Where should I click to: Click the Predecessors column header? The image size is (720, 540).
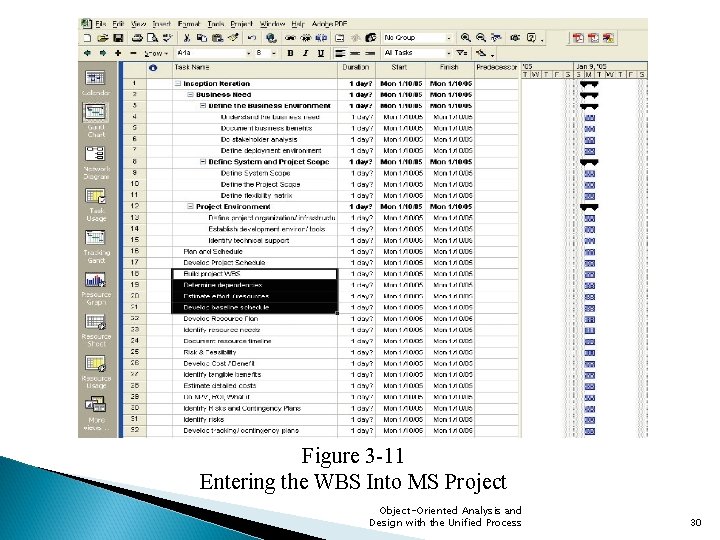[496, 69]
